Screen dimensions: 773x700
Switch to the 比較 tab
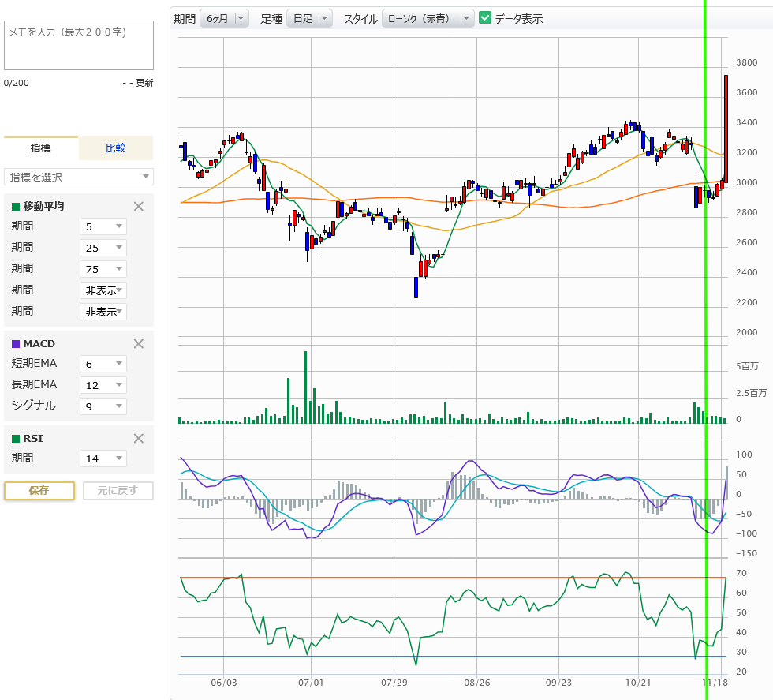point(116,148)
